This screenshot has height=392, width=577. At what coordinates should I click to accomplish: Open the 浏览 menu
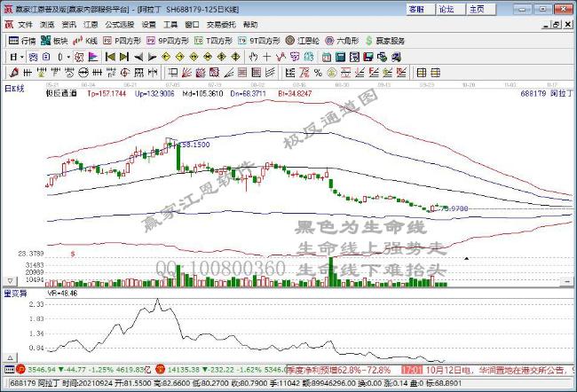click(x=47, y=25)
